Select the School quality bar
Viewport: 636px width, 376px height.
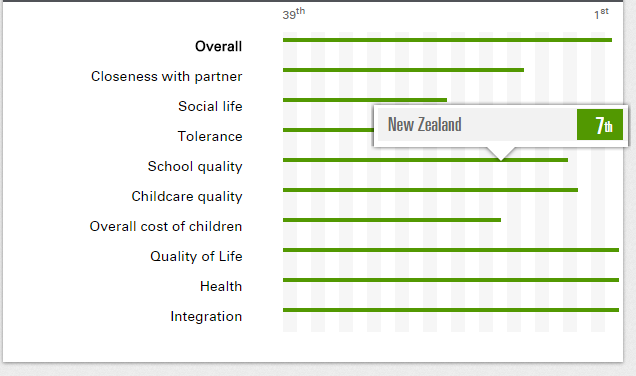click(x=425, y=160)
